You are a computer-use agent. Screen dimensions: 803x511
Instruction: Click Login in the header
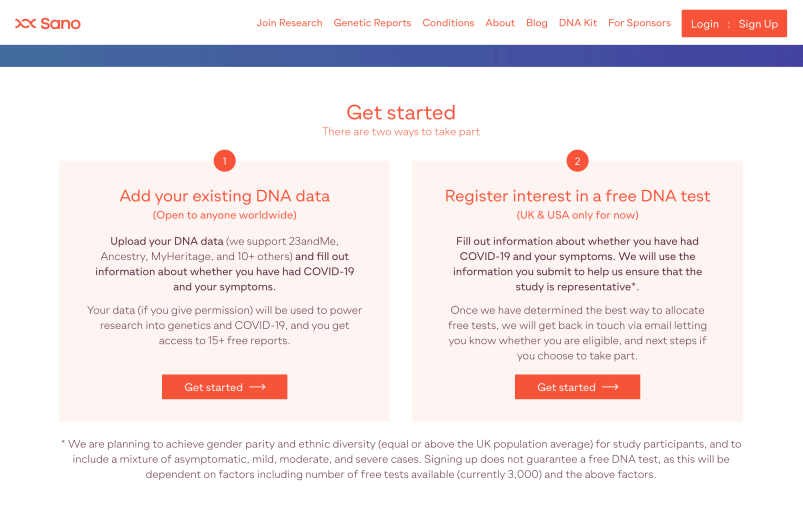coord(705,24)
